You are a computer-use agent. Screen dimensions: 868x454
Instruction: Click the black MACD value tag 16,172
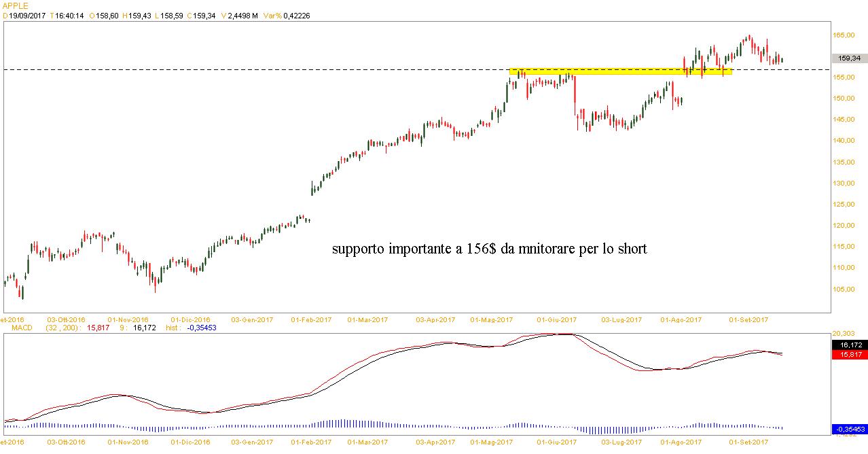[849, 345]
